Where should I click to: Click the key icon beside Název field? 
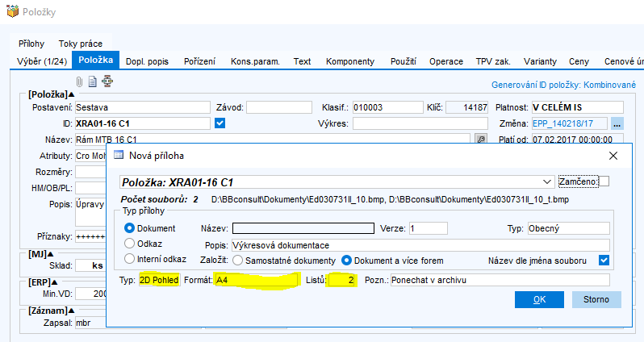tap(481, 140)
